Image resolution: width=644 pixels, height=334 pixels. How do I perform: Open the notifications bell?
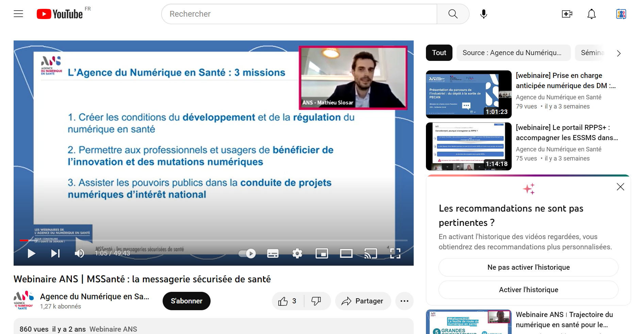(592, 14)
